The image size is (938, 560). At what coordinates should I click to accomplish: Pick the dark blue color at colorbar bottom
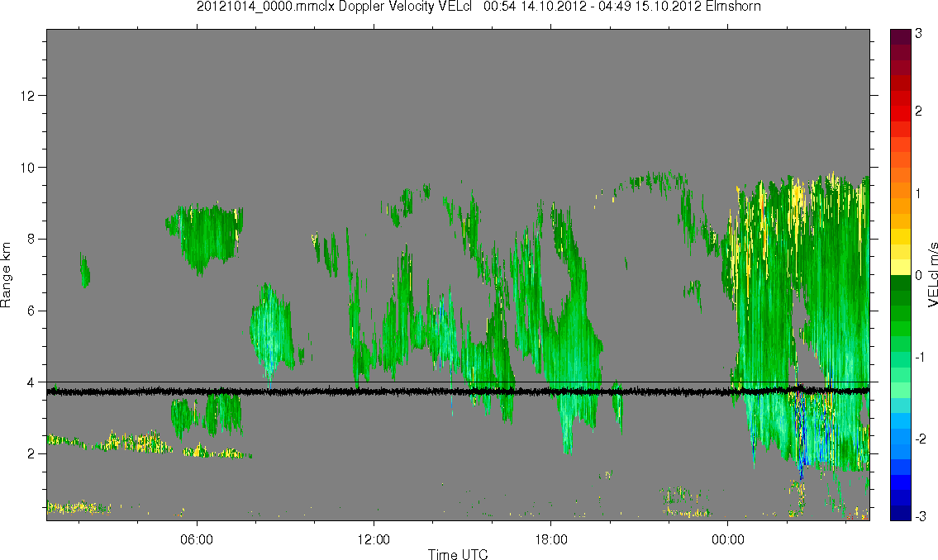(x=900, y=513)
